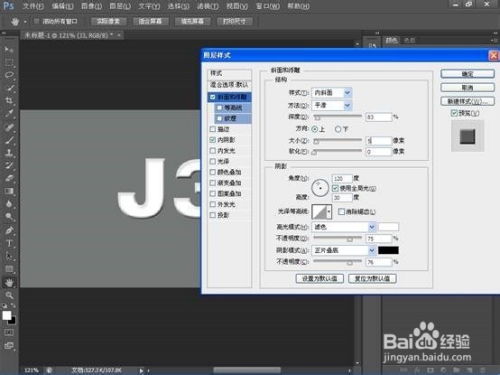The width and height of the screenshot is (500, 375).
Task: Select the Dodge tool
Action: 9,217
